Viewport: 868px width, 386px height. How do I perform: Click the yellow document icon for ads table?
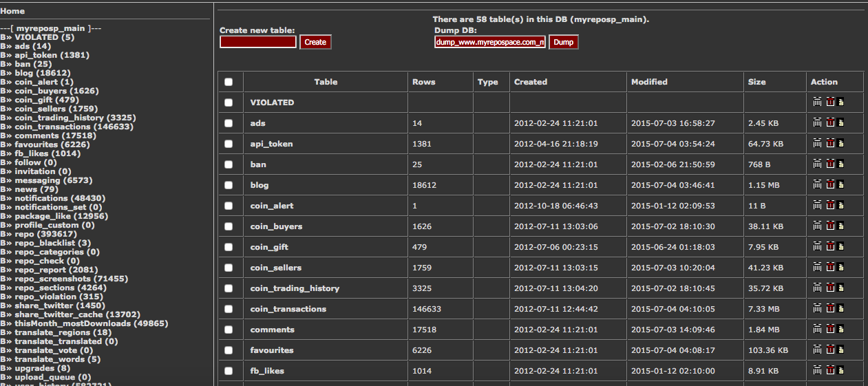coord(841,122)
